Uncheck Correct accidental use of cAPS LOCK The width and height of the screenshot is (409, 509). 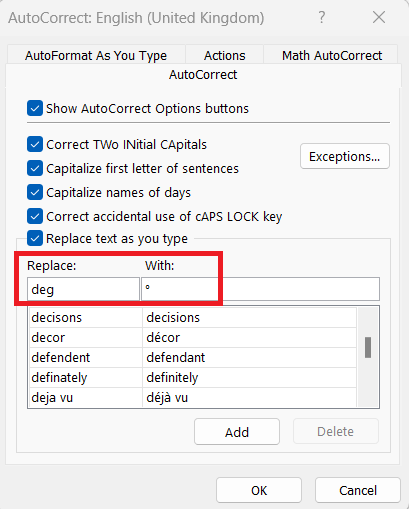click(x=35, y=216)
